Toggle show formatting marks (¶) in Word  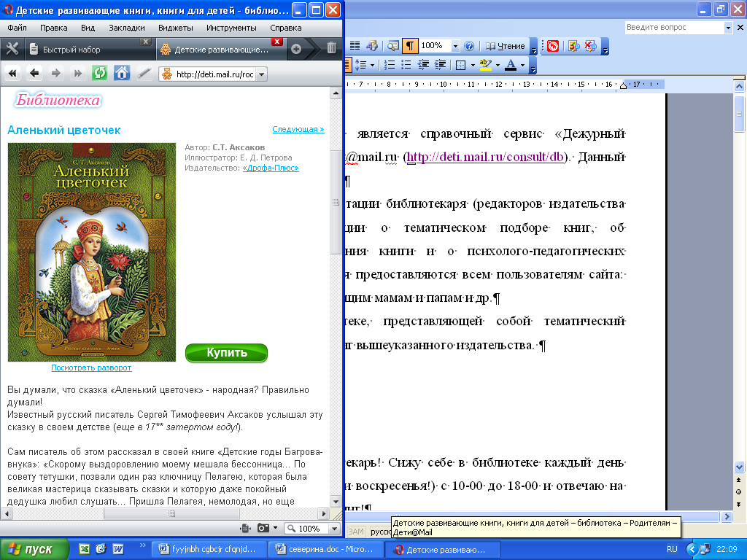click(x=410, y=46)
